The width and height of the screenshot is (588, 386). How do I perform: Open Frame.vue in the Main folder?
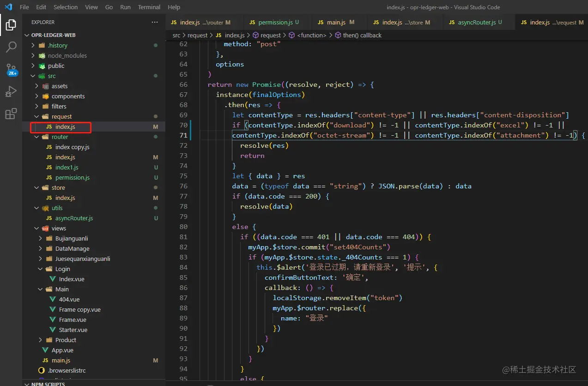[x=73, y=320]
